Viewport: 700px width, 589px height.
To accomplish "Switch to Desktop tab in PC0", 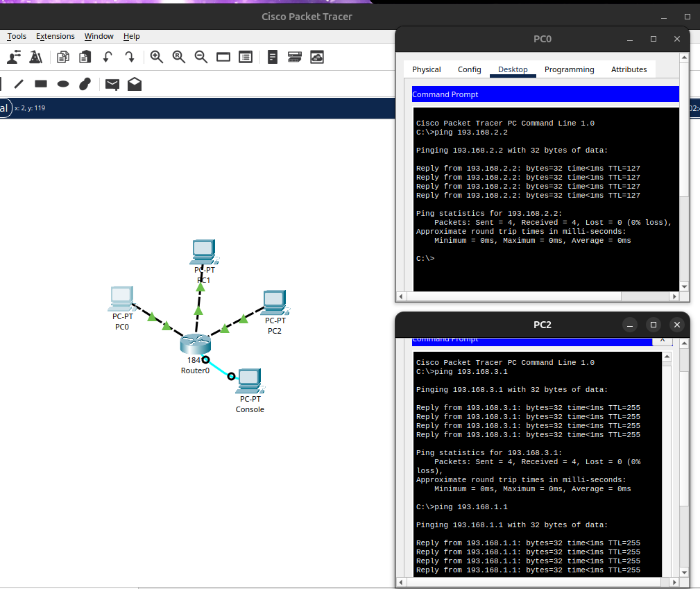I will [x=513, y=69].
